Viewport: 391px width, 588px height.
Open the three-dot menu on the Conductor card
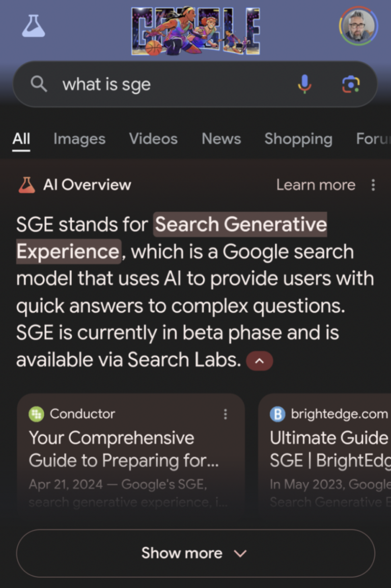point(226,414)
